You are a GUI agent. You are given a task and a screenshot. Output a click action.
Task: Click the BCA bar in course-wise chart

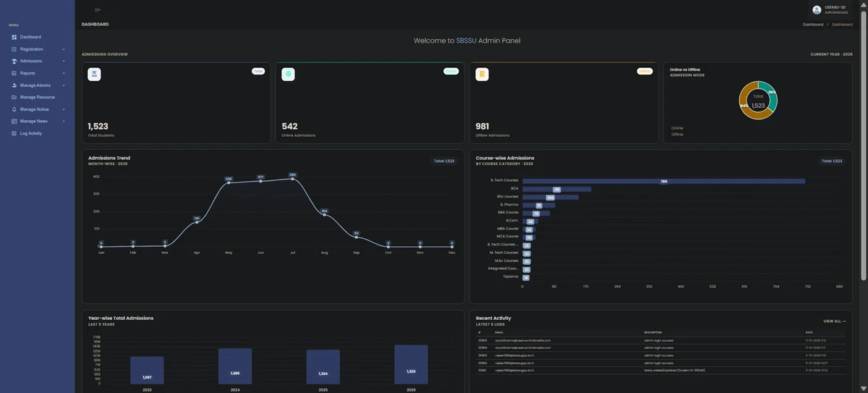(x=557, y=189)
